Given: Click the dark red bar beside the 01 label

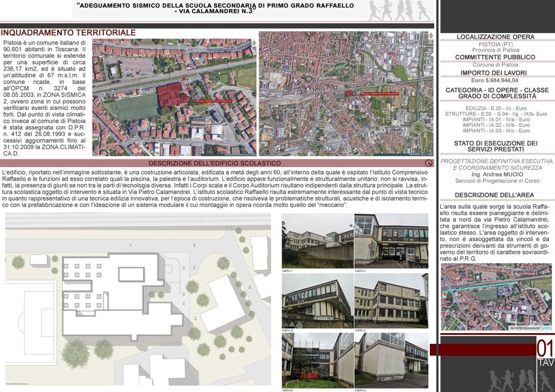Looking at the screenshot, I should pos(483,349).
